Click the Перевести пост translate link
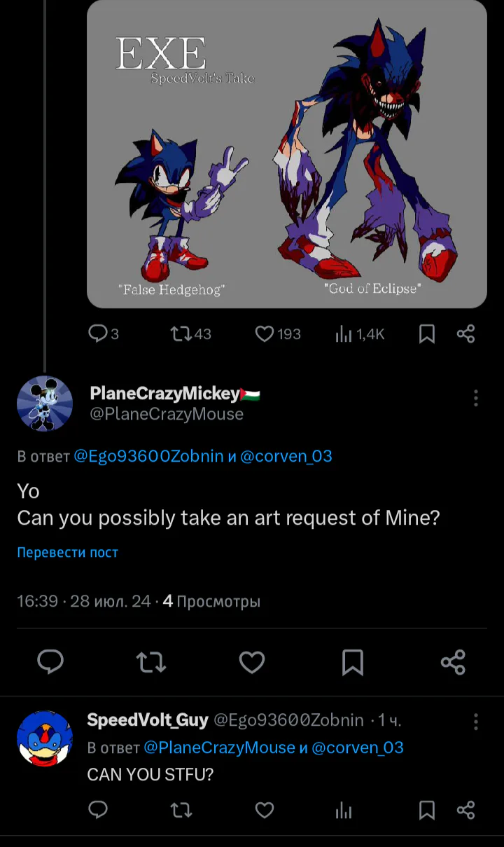Viewport: 504px width, 847px height. 68,553
